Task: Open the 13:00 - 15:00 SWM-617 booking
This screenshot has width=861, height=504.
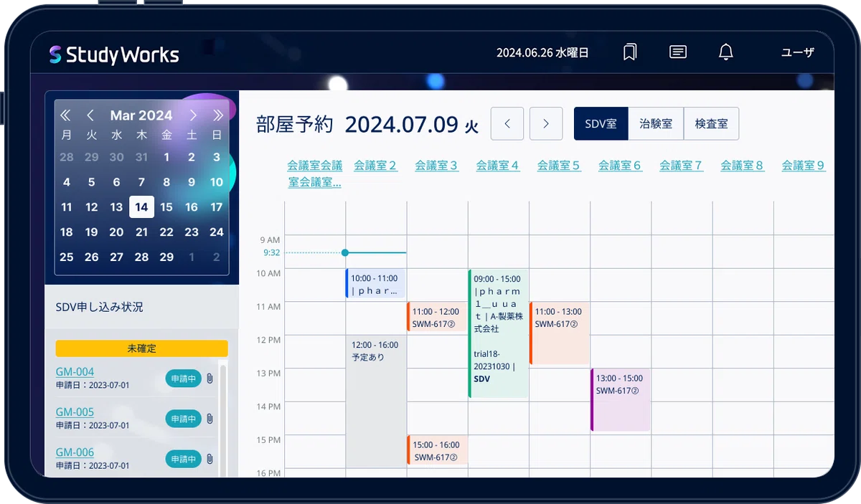Action: point(620,400)
